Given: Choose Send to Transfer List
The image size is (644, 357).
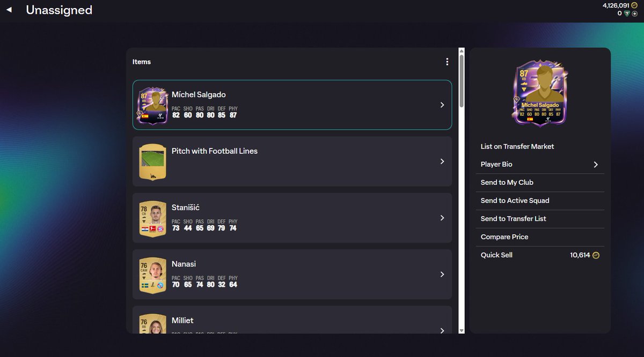Looking at the screenshot, I should point(540,219).
